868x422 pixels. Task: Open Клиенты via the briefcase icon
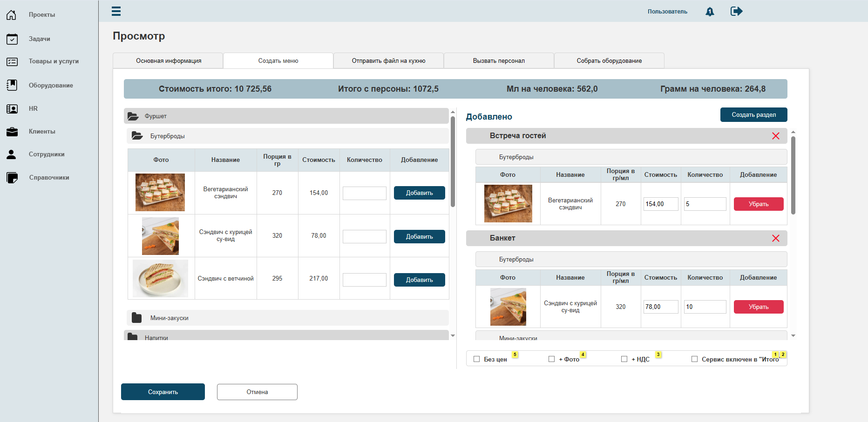coord(12,132)
